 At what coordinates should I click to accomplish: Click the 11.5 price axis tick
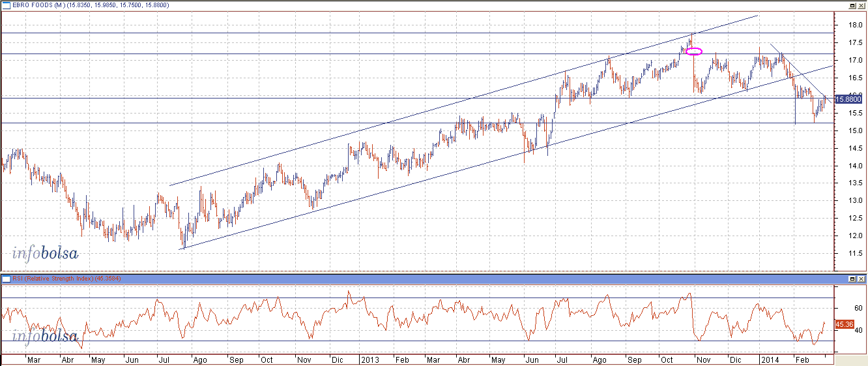coord(854,254)
